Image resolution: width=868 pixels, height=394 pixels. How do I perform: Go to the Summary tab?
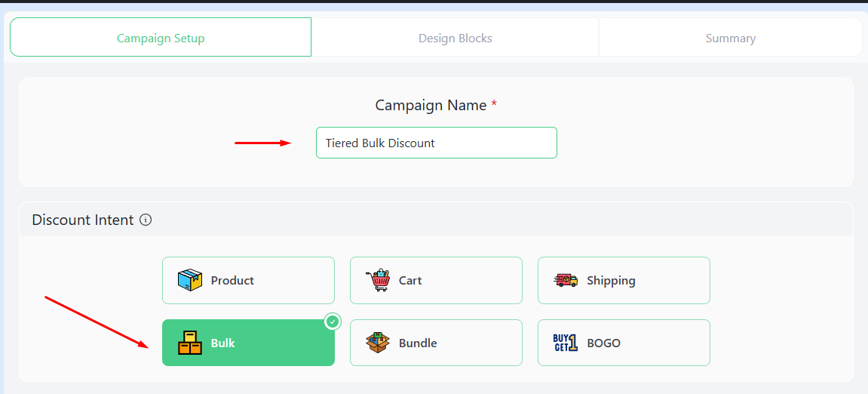click(x=730, y=38)
